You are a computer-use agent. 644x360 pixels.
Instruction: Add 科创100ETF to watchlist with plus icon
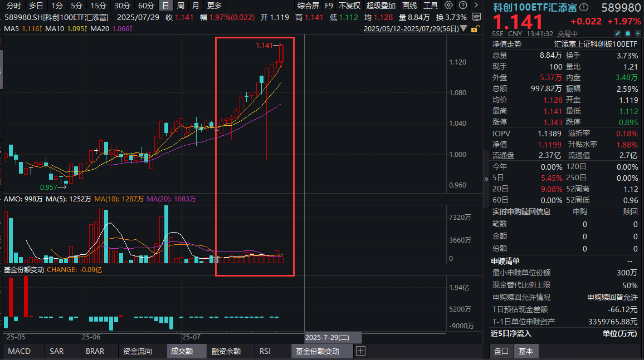click(637, 33)
